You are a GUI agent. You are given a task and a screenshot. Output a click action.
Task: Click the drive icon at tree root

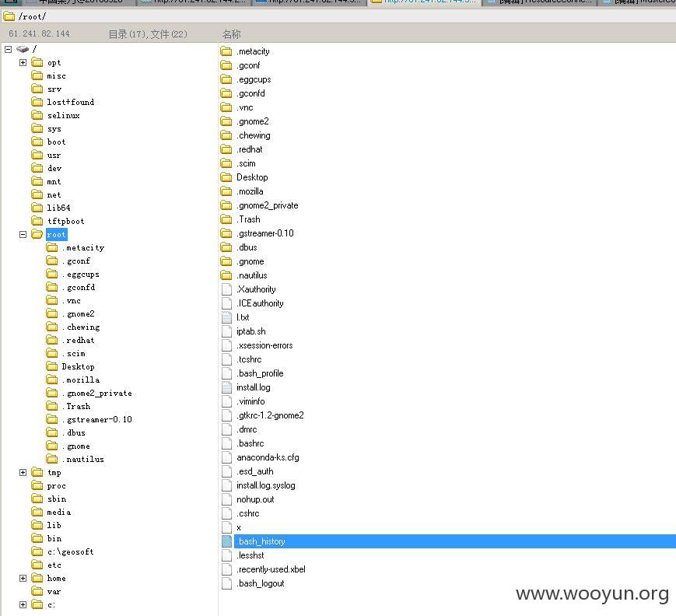coord(23,49)
